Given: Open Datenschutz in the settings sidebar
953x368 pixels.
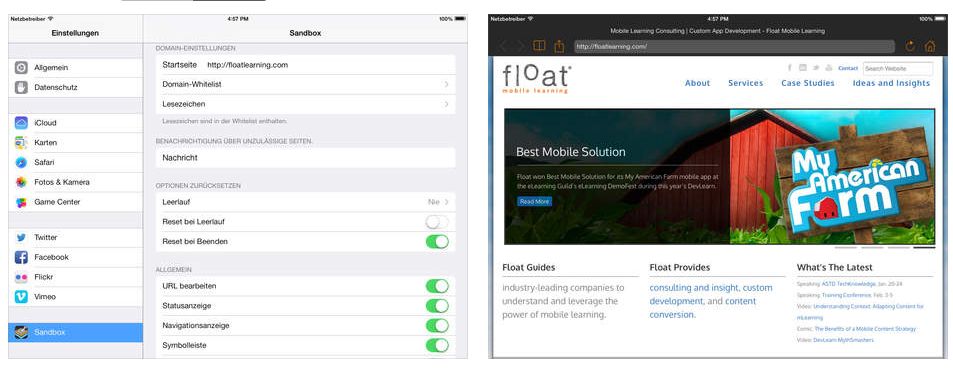Looking at the screenshot, I should pos(75,88).
